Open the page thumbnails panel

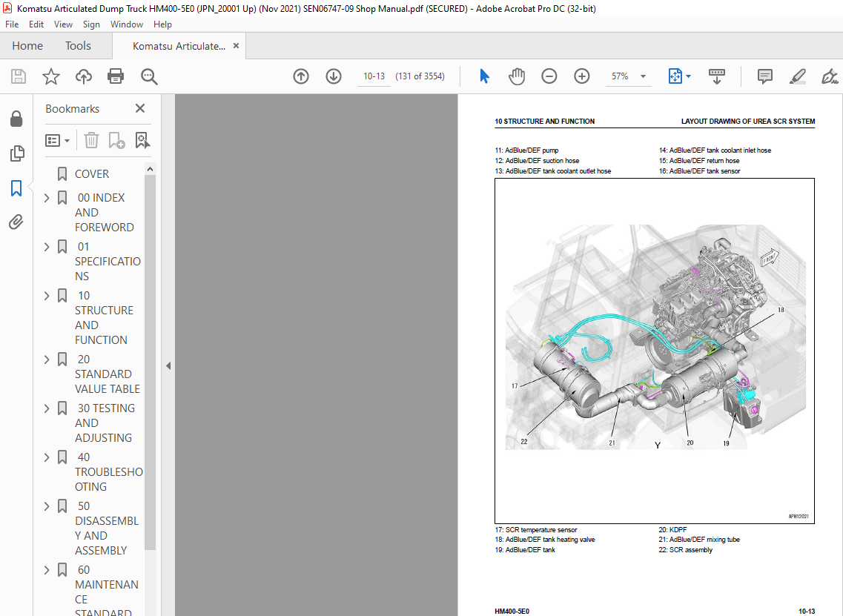[x=16, y=153]
